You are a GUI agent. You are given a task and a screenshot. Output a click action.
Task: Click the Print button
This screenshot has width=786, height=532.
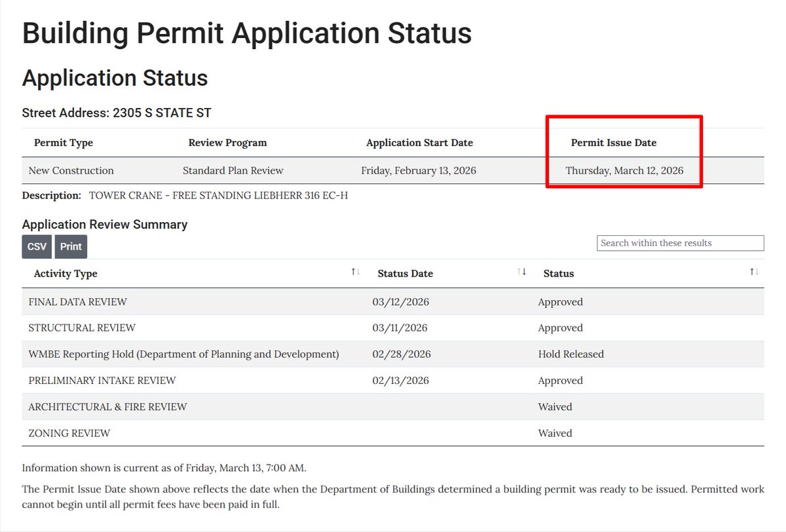[x=71, y=246]
